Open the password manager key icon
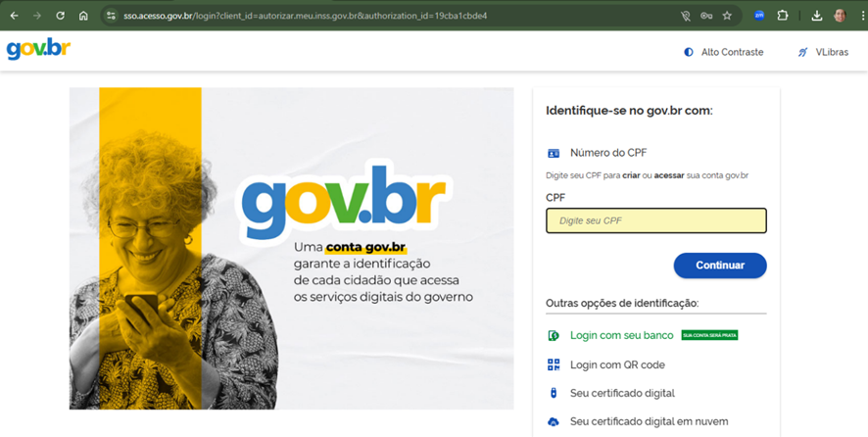 [x=706, y=16]
